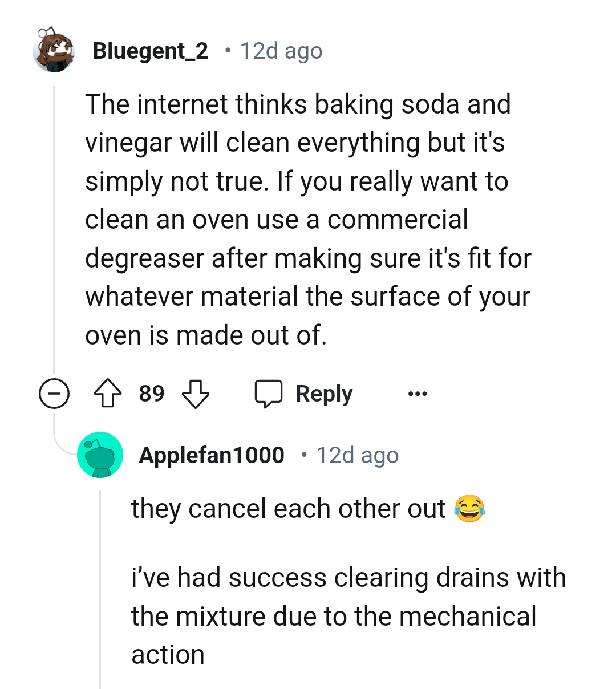Open the three-dot more options menu
Image resolution: width=616 pixels, height=689 pixels.
point(417,394)
